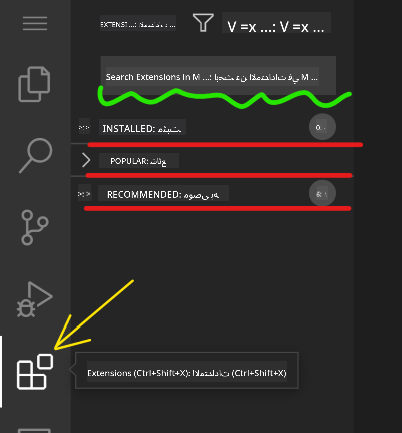Select the Extensions blocks icon
402x433 pixels.
(35, 372)
